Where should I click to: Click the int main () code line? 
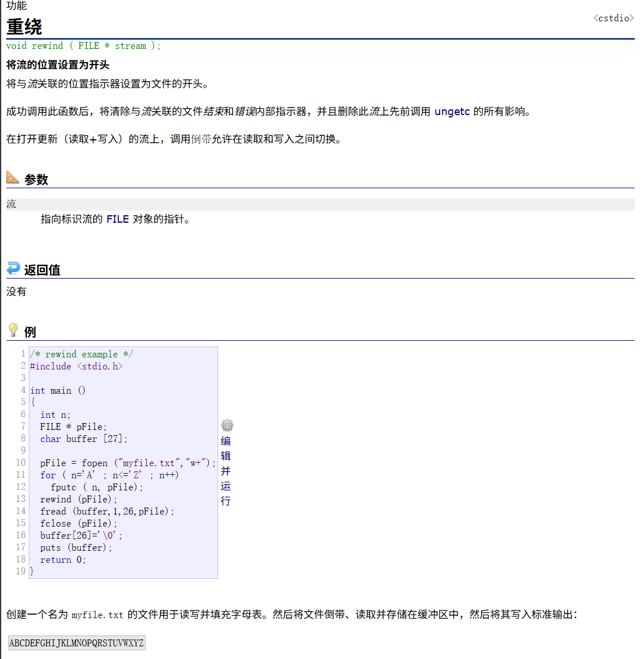tap(58, 390)
